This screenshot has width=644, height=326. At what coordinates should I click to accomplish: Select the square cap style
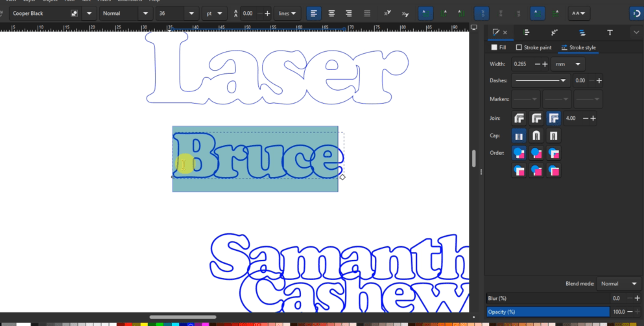point(553,136)
